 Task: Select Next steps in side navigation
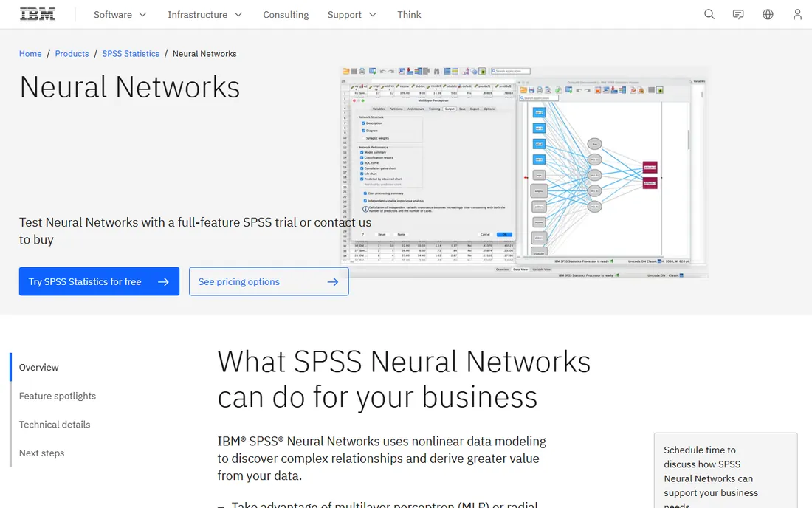42,453
